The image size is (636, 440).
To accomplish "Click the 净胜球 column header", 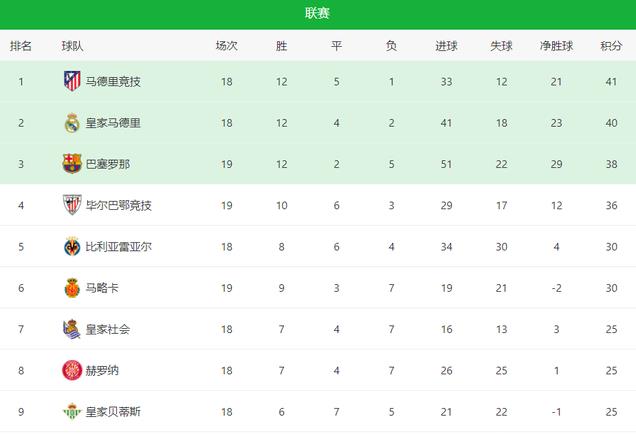I will coord(556,46).
